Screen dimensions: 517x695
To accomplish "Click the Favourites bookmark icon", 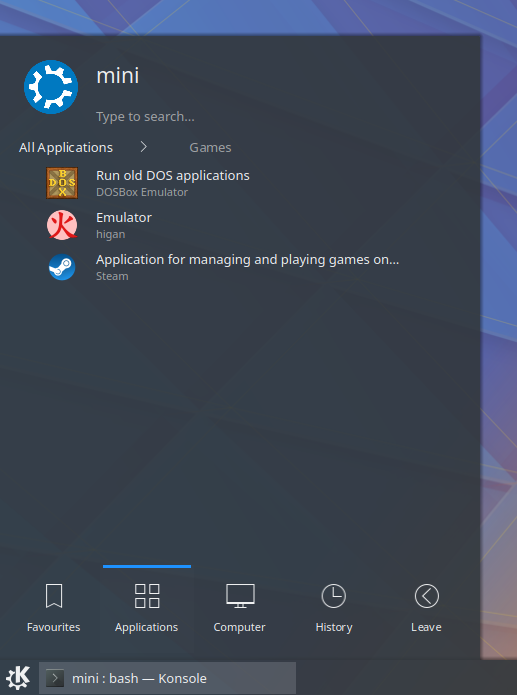I will tap(54, 596).
